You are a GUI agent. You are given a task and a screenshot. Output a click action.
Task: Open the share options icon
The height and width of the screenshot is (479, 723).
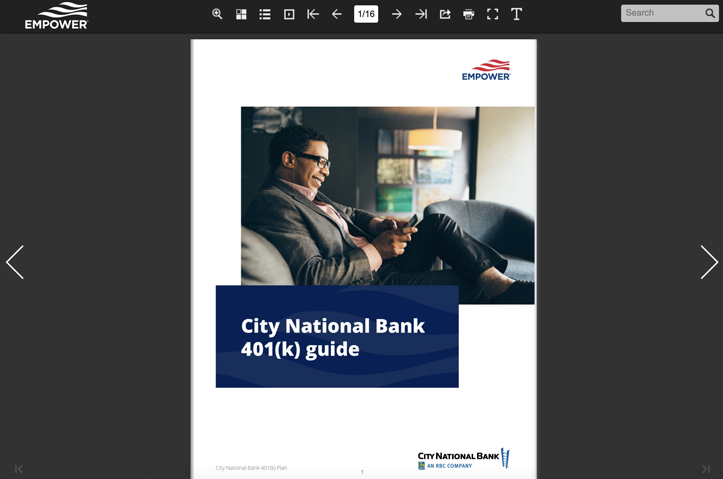coord(445,14)
